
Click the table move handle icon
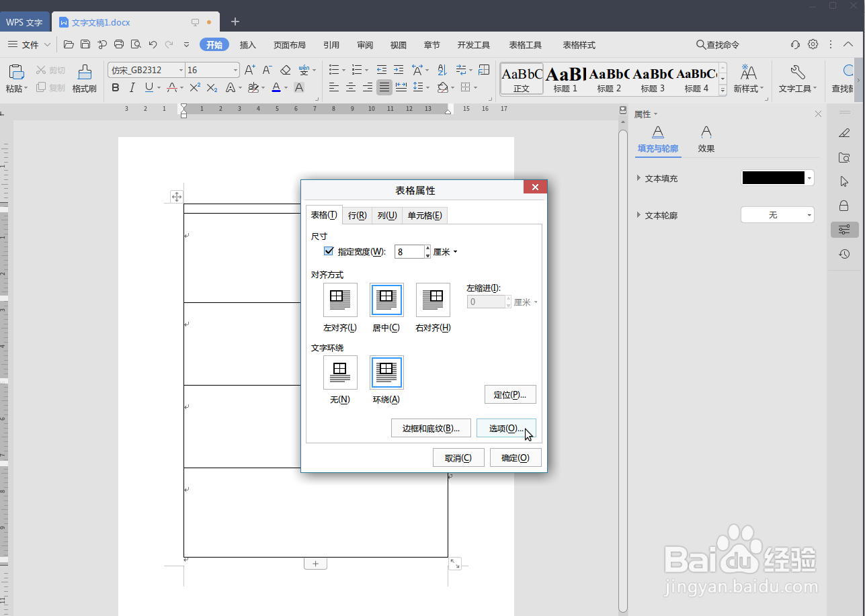(x=177, y=197)
